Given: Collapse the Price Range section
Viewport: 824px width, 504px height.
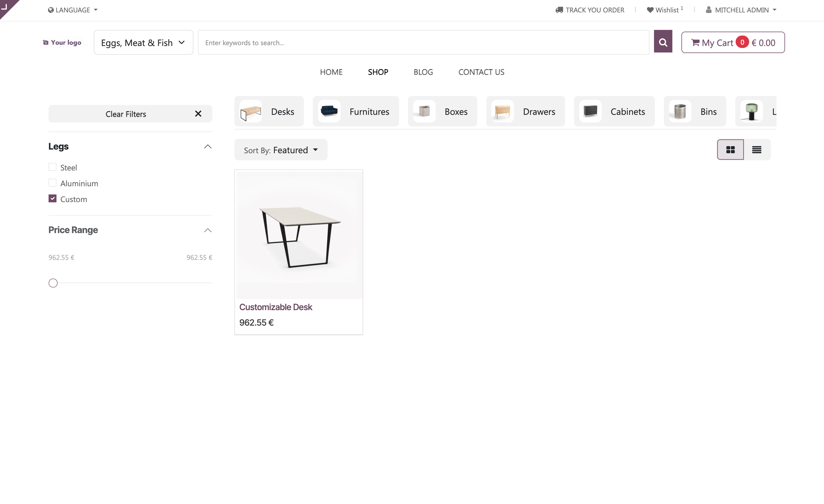Looking at the screenshot, I should click(208, 230).
